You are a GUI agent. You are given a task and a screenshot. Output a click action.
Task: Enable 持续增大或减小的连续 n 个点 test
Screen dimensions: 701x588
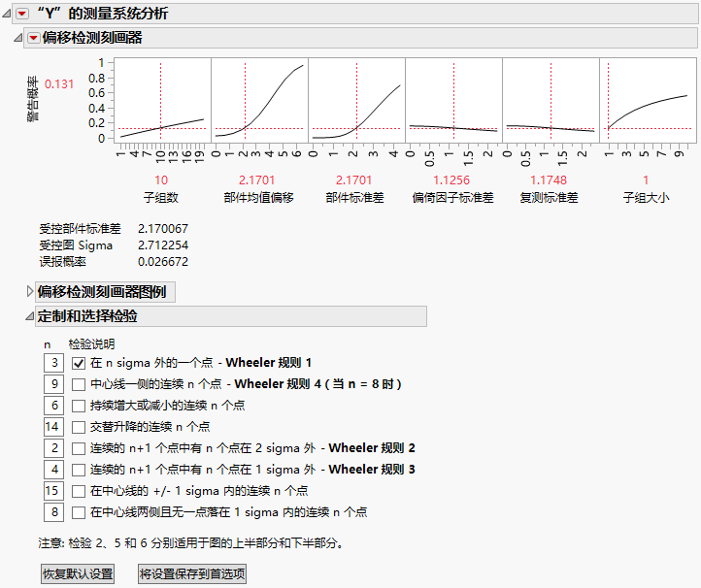[79, 406]
